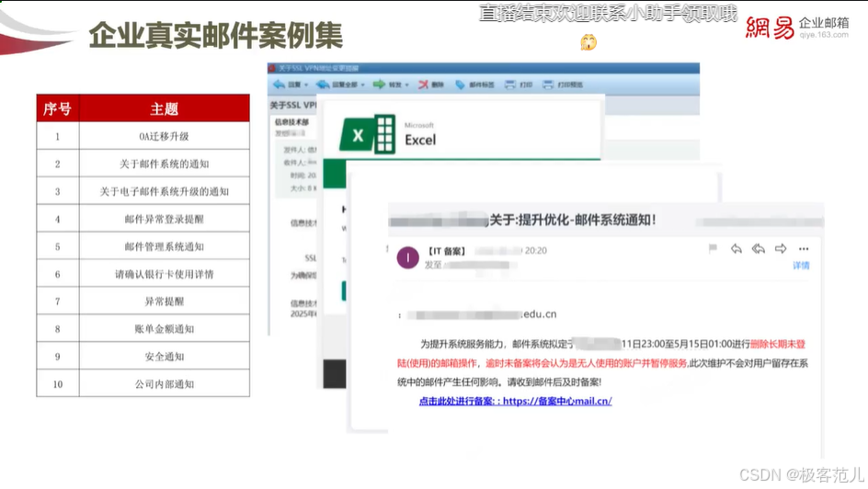Click the table row 安全通知
Viewport: 868px width, 489px height.
[x=143, y=357]
